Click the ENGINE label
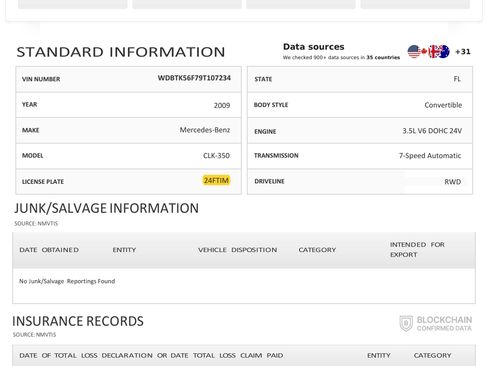488x366 pixels. tap(265, 132)
